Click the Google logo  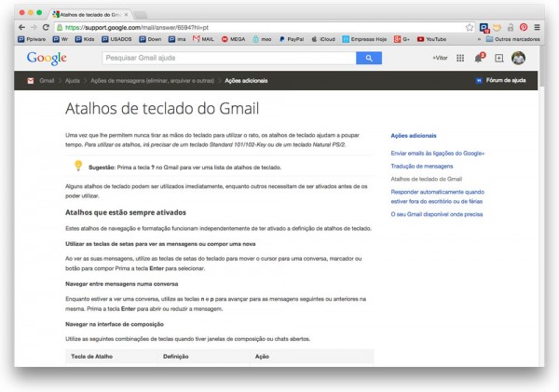[x=47, y=58]
